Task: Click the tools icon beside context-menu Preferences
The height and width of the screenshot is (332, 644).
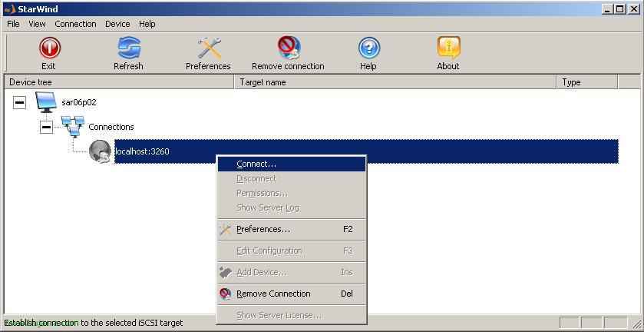Action: [x=226, y=230]
